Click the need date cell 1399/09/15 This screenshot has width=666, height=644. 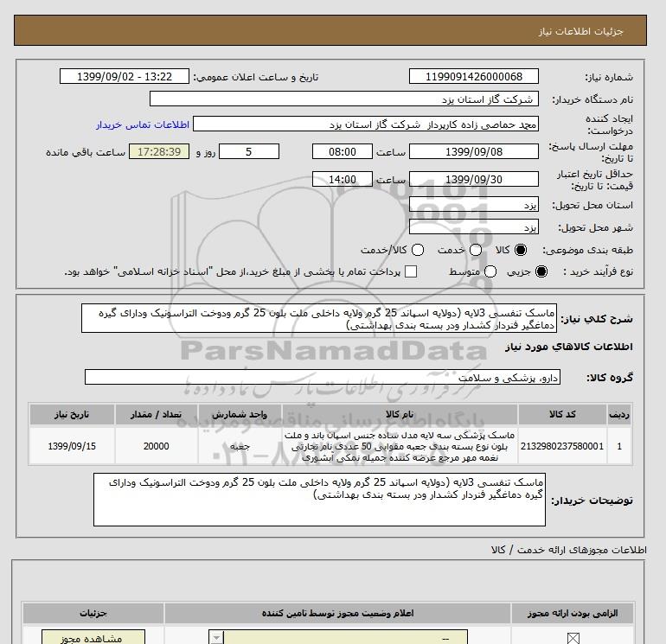pyautogui.click(x=72, y=446)
